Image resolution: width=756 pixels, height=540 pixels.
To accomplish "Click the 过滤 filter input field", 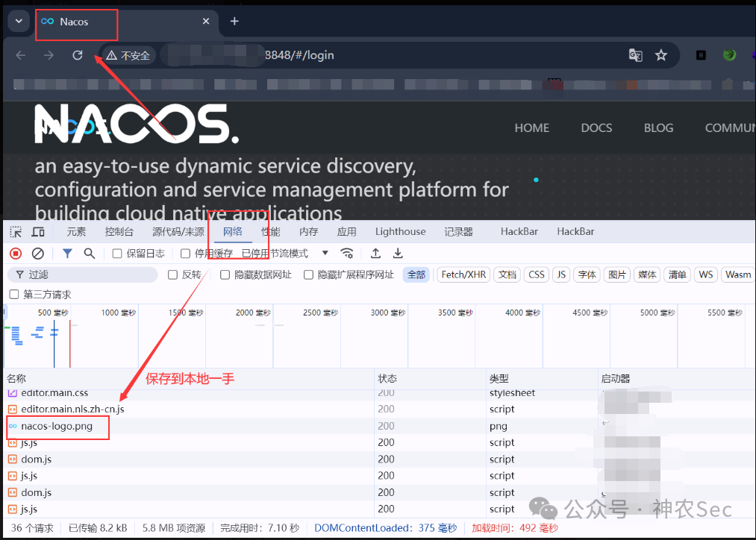I will (x=83, y=274).
